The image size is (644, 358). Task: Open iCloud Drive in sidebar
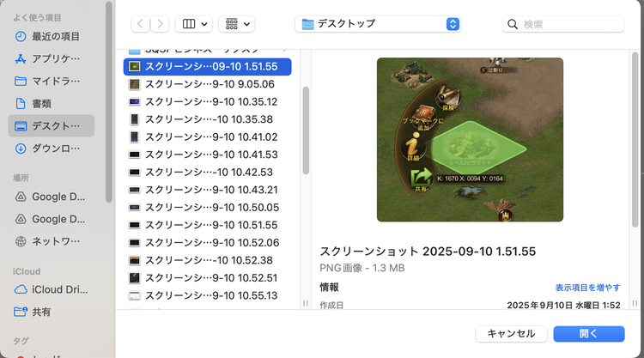click(x=51, y=289)
